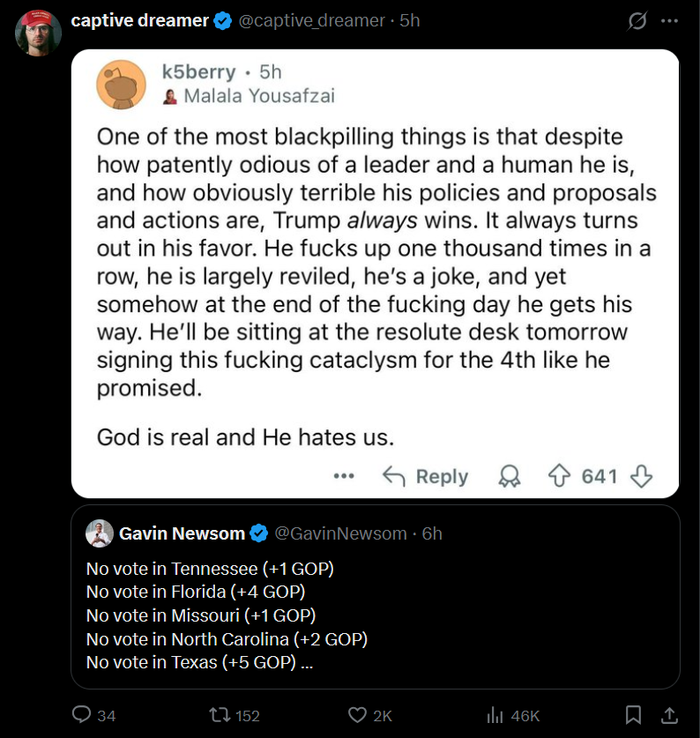
Task: Open the k5berry Reddit snoo avatar
Action: coord(121,85)
